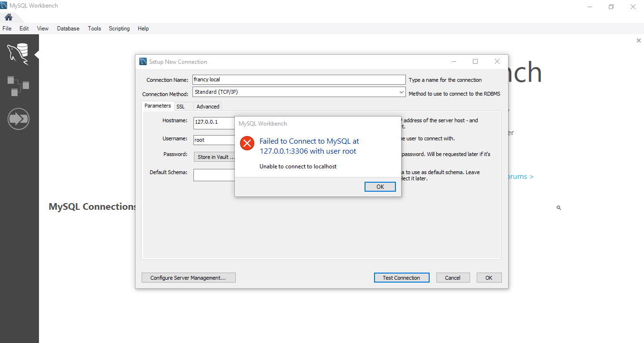This screenshot has width=644, height=343.
Task: Open the View menu
Action: pos(43,29)
